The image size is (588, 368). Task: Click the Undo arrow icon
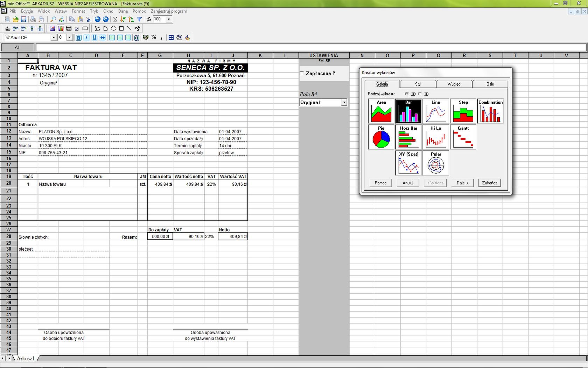click(x=98, y=19)
